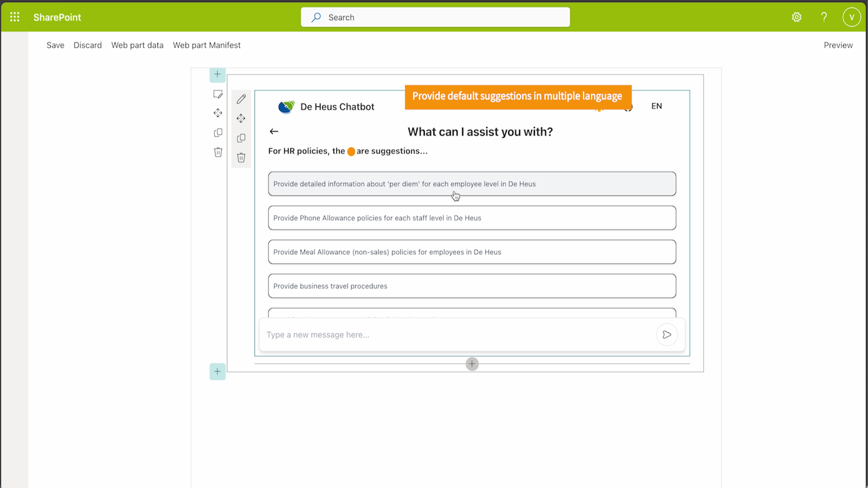
Task: Open the Web part Manifest tab
Action: [x=207, y=45]
